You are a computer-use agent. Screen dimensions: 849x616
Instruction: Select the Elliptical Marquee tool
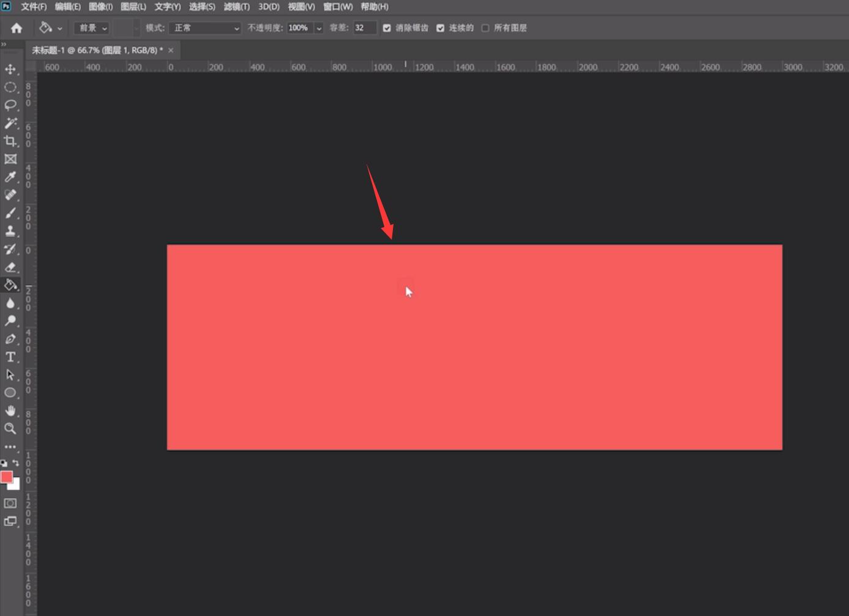pyautogui.click(x=10, y=87)
